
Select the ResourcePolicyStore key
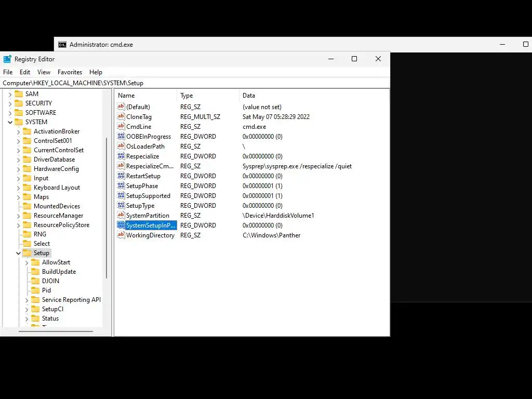[61, 225]
